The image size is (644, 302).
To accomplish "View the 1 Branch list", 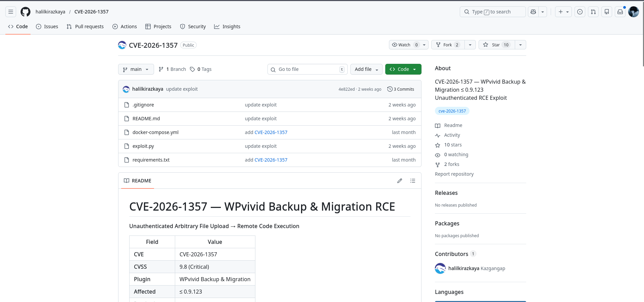I will coord(172,69).
